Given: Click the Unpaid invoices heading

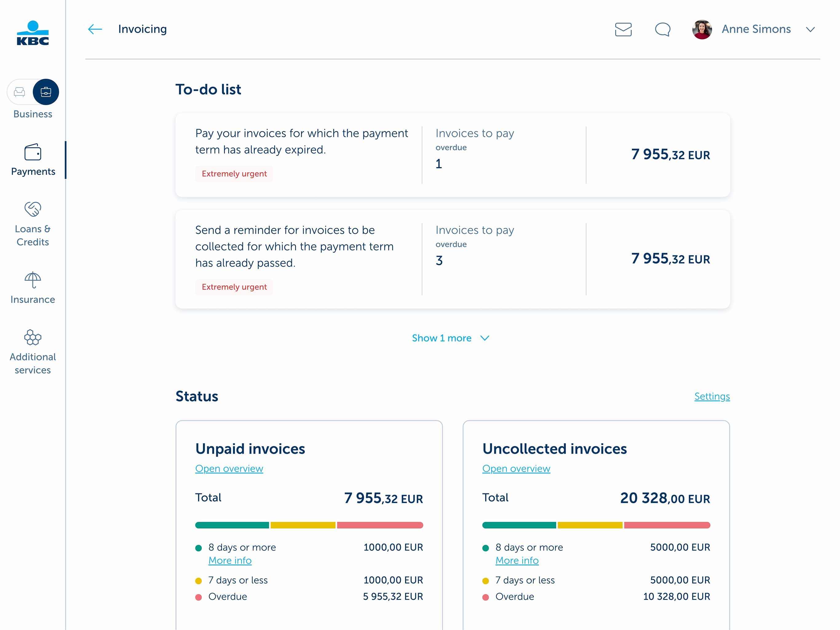Looking at the screenshot, I should tap(250, 449).
